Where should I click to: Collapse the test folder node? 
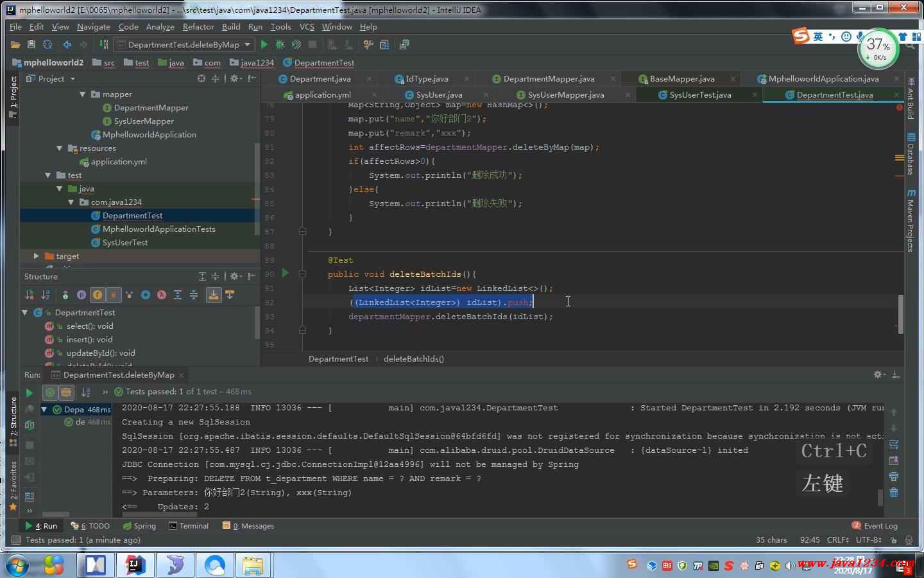[x=47, y=175]
